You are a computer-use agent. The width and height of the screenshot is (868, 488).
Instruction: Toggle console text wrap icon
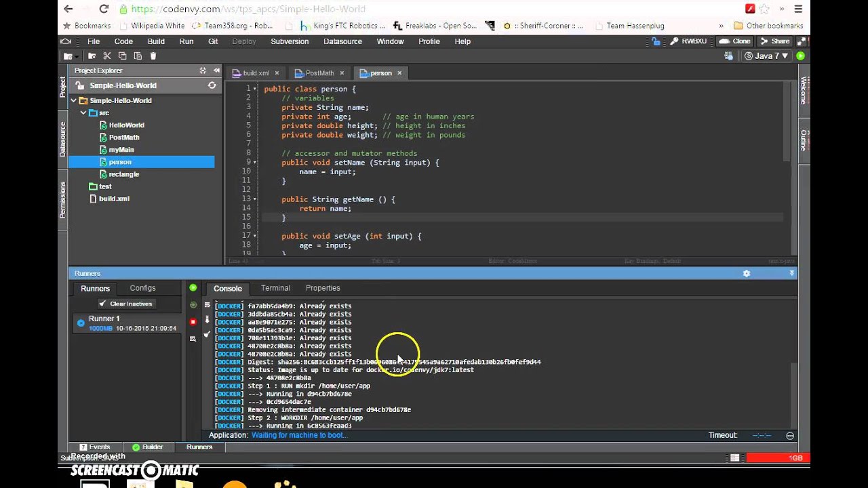(x=208, y=305)
